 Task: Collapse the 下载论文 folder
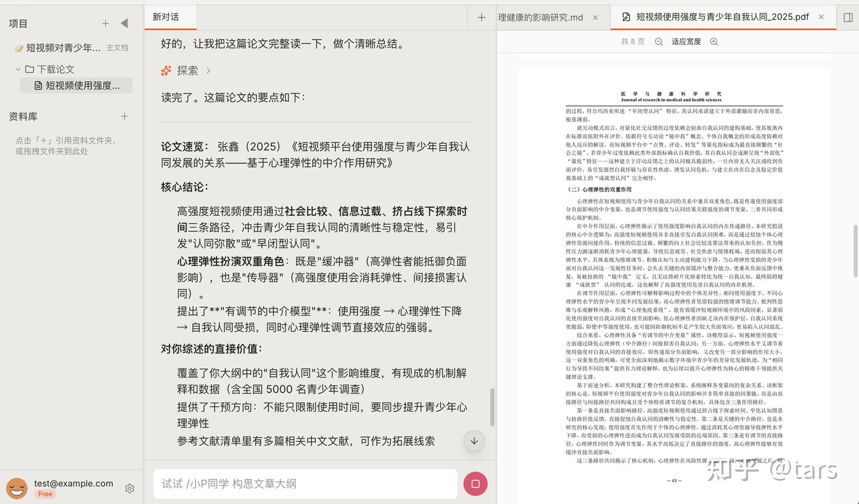[x=18, y=69]
